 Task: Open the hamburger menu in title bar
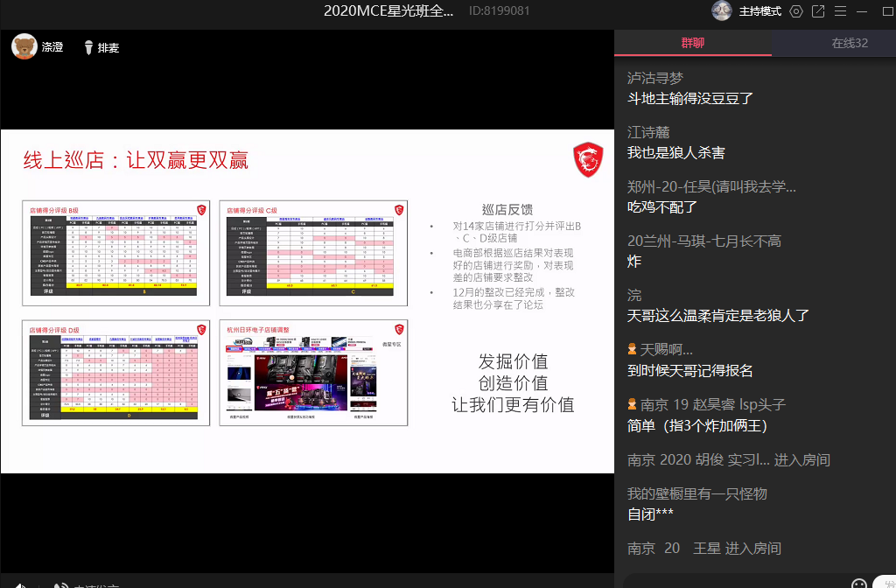pyautogui.click(x=840, y=11)
